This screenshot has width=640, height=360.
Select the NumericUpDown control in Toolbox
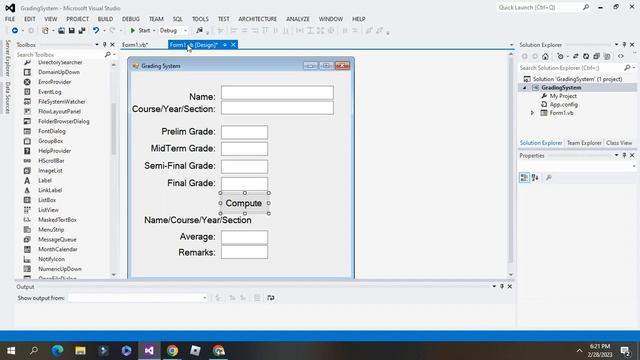[60, 269]
